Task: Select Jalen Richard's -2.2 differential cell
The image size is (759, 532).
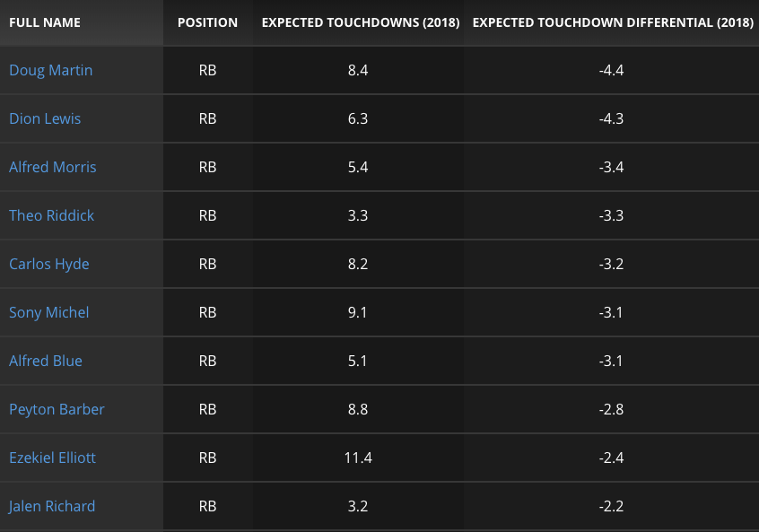Action: tap(611, 506)
